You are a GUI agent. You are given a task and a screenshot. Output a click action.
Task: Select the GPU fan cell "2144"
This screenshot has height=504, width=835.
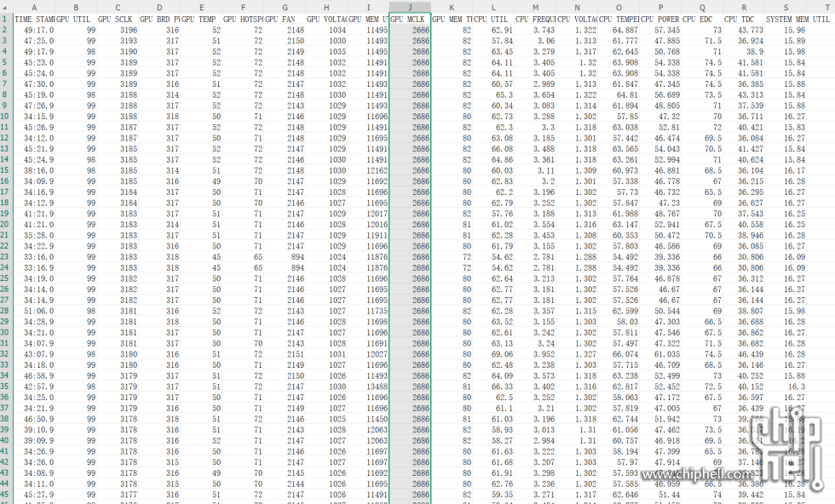pyautogui.click(x=285, y=484)
